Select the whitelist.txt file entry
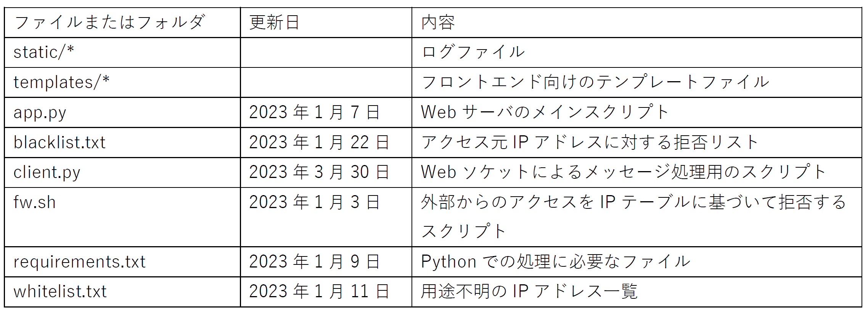 point(60,292)
